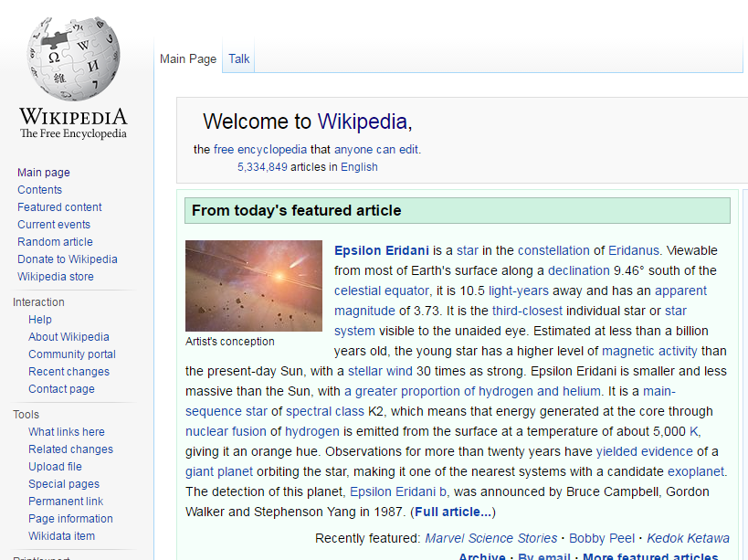Image resolution: width=748 pixels, height=560 pixels.
Task: Open the Main page sidebar link
Action: (44, 172)
